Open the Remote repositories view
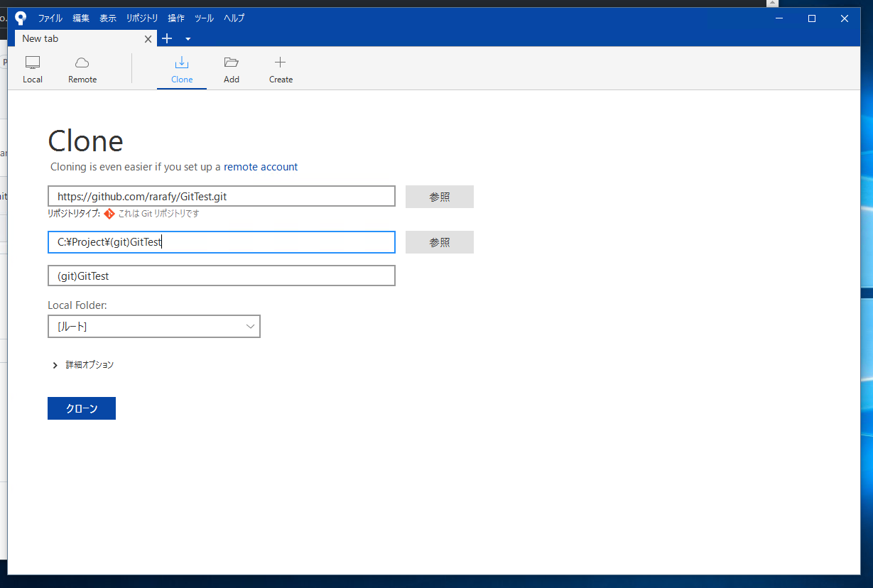 (x=82, y=69)
